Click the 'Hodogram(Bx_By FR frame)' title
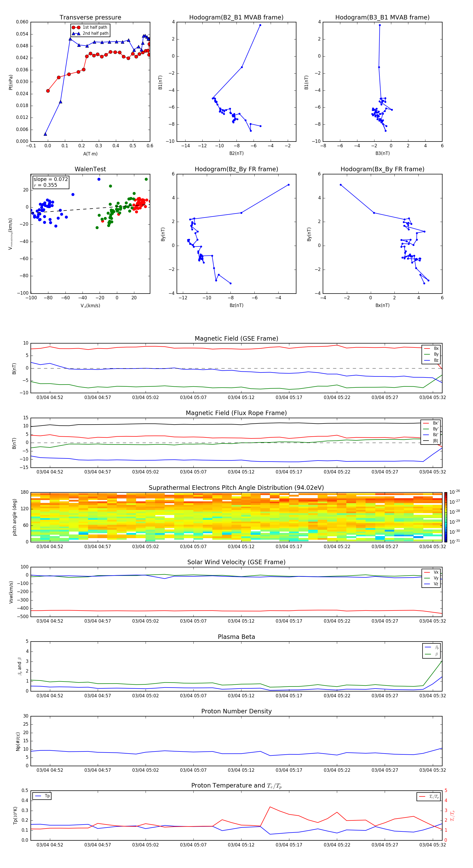473x868 pixels. point(382,169)
